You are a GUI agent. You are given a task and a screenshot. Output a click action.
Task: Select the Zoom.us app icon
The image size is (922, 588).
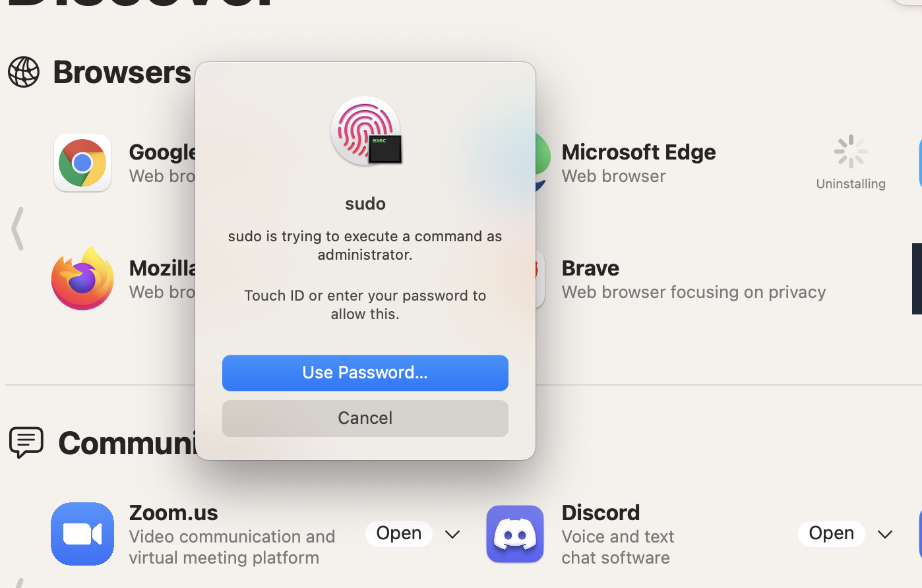click(82, 534)
